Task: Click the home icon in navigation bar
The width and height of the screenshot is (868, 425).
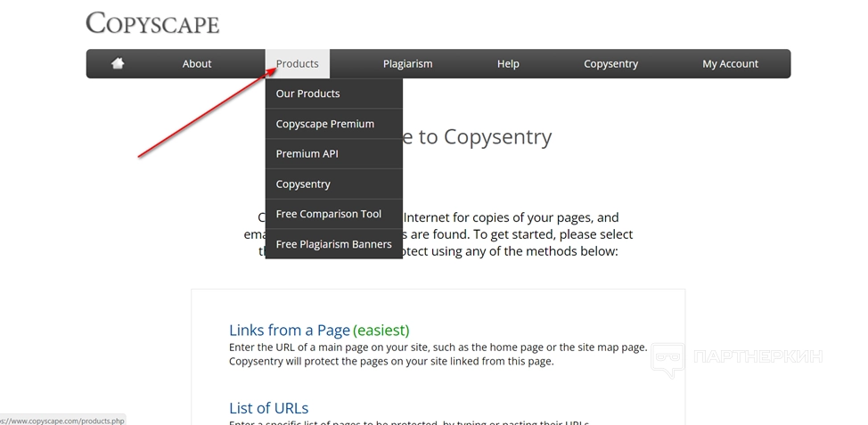Action: pyautogui.click(x=118, y=63)
